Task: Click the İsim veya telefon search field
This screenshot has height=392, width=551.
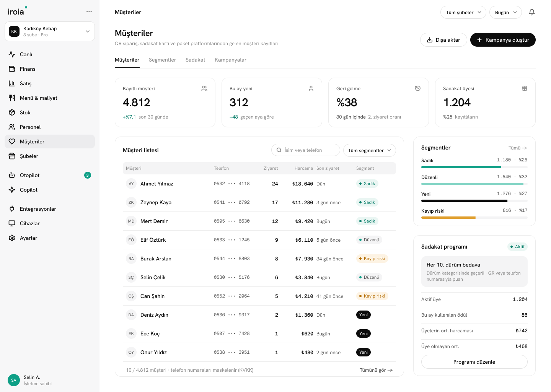Action: coord(306,150)
